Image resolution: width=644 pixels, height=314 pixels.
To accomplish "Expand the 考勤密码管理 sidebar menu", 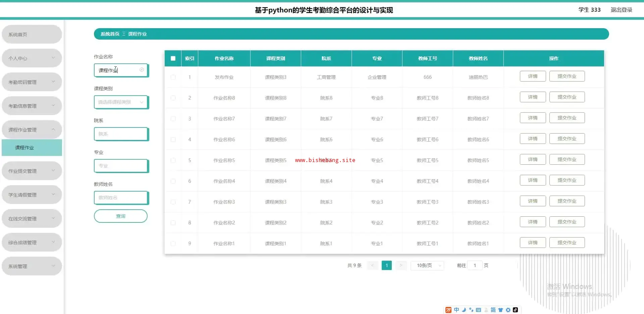I will 32,82.
